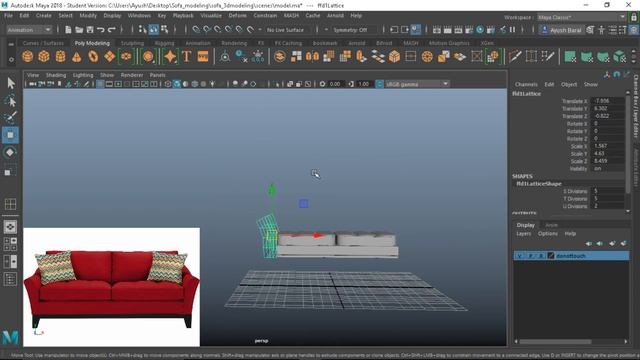Click the Save scene icon
The width and height of the screenshot is (640, 360).
pyautogui.click(x=90, y=30)
